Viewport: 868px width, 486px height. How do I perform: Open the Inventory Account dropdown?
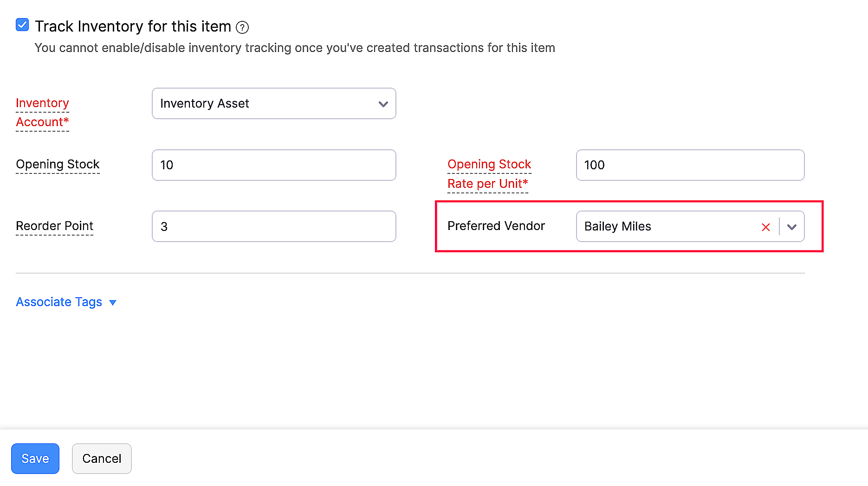274,104
